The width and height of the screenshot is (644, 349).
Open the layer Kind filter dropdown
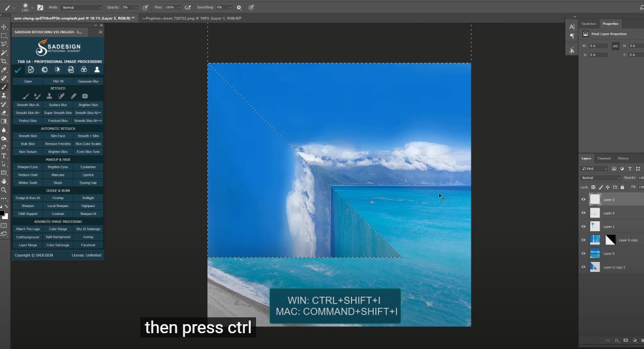pyautogui.click(x=594, y=168)
